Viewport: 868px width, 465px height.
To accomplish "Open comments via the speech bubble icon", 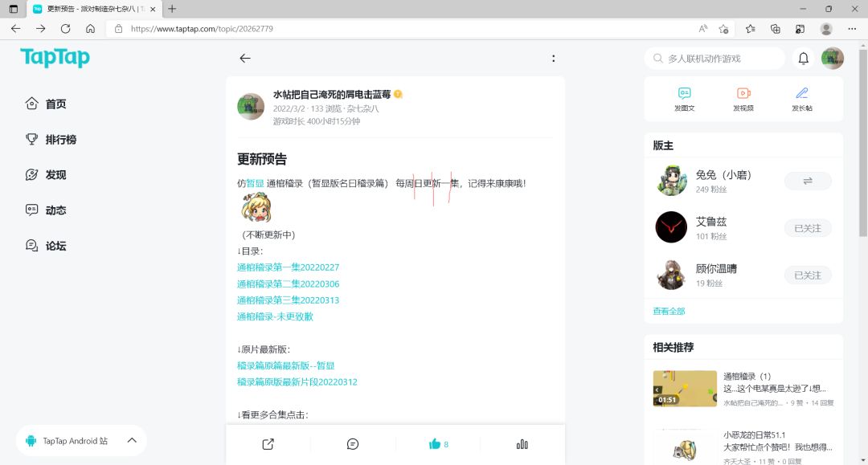I will point(353,444).
